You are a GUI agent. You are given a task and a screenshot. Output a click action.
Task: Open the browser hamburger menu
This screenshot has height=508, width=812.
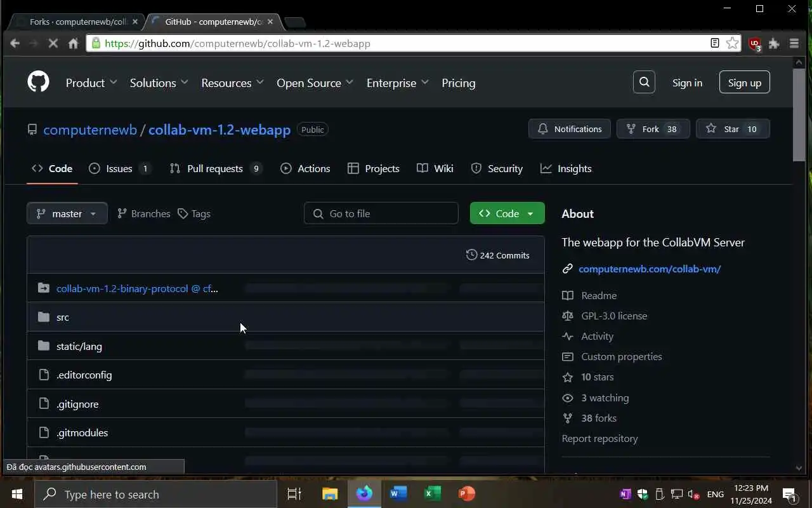[x=794, y=43]
